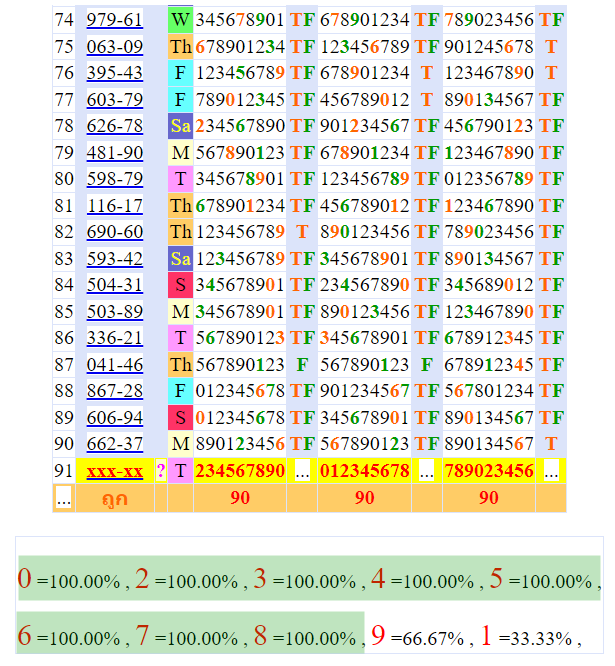Click the 8 =100.00% statistic
Viewport: 615px width, 666px height.
tap(305, 636)
